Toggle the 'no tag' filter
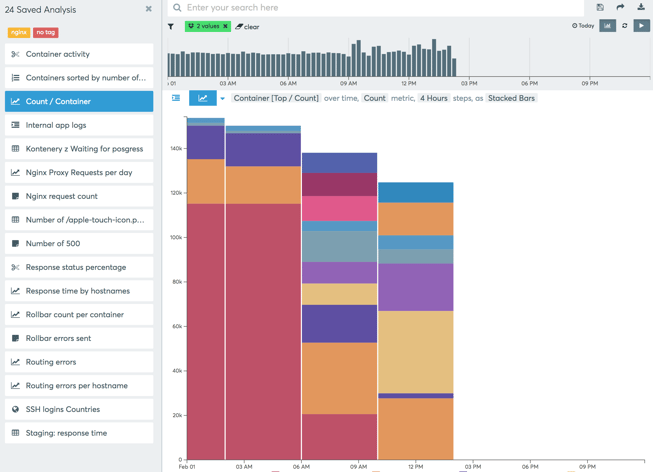 46,33
